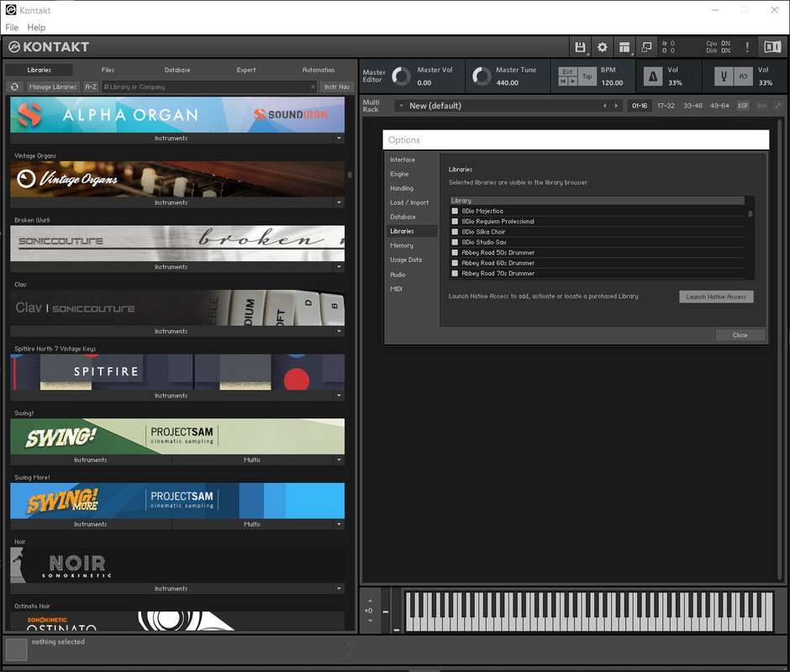This screenshot has height=672, width=790.
Task: Click the magnifier icon in the library search
Action: [x=106, y=87]
